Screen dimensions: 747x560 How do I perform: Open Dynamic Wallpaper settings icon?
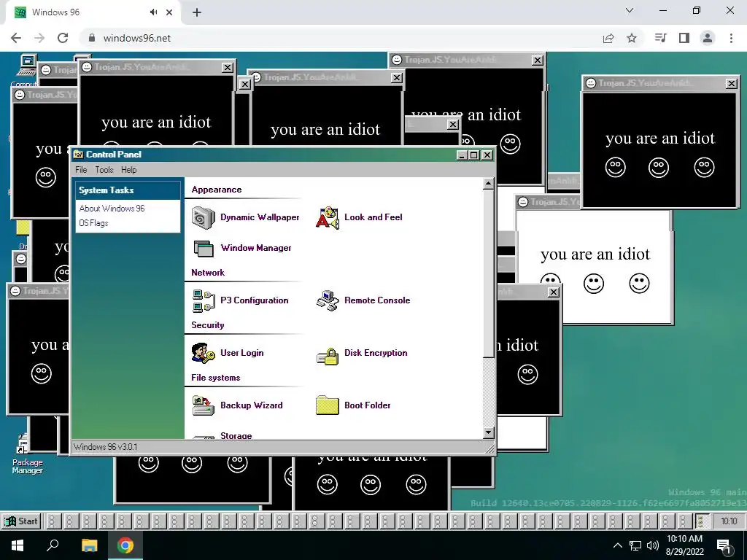[204, 217]
